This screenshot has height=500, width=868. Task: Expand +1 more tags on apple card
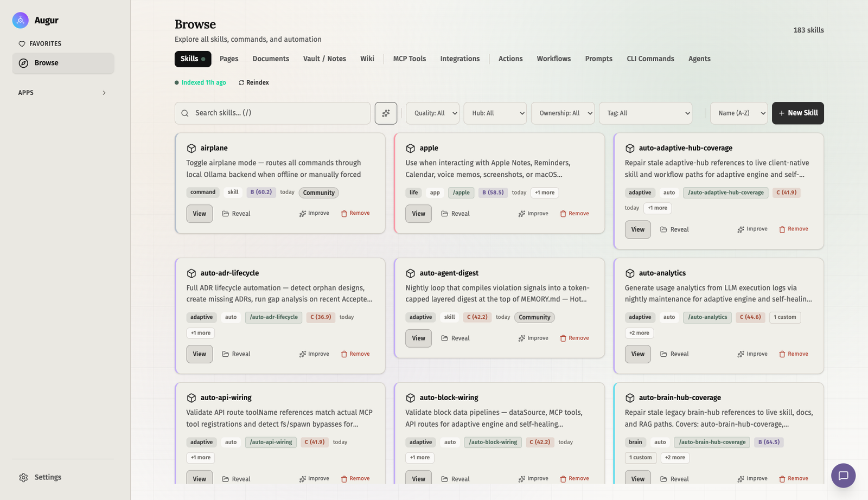[x=545, y=193]
